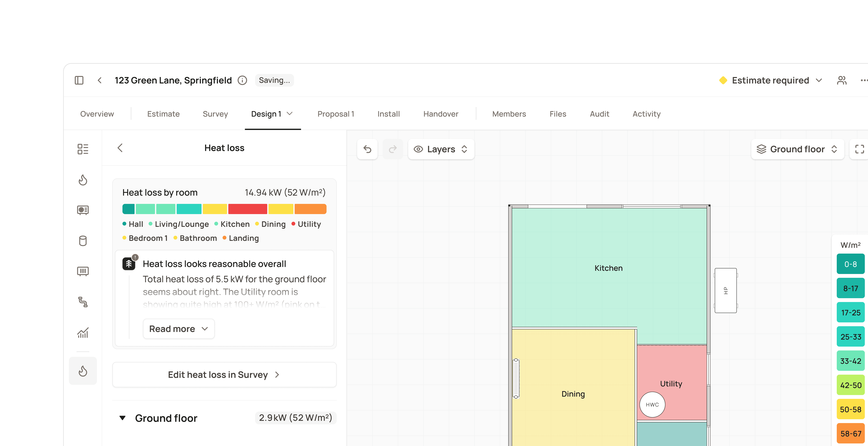Select the hot water cylinder sidebar icon
The image size is (868, 446).
83,241
